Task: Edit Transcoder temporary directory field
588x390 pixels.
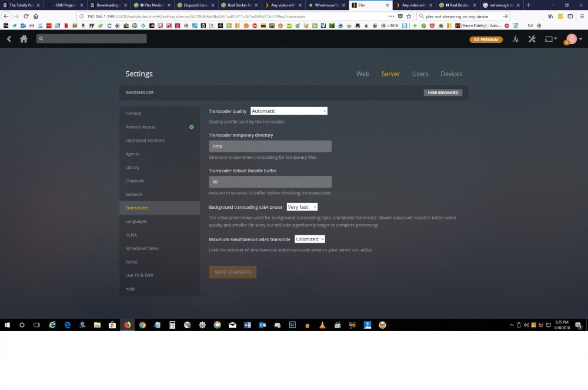Action: [270, 146]
